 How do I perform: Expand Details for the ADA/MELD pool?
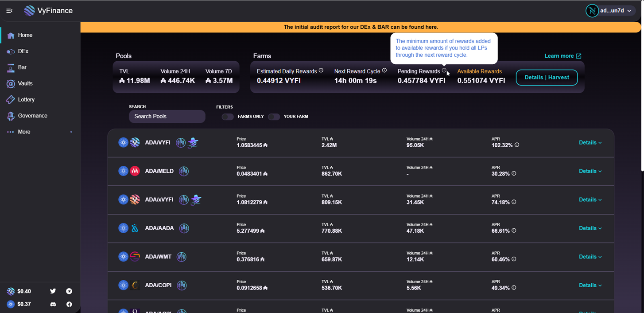point(590,171)
